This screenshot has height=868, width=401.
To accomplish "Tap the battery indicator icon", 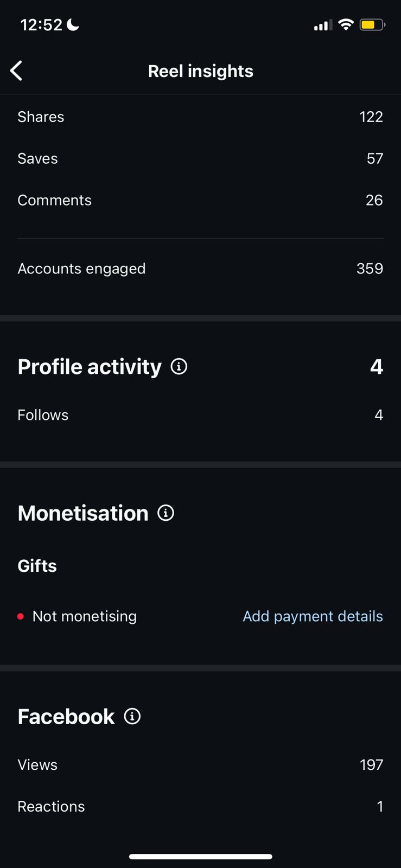I will [x=372, y=24].
